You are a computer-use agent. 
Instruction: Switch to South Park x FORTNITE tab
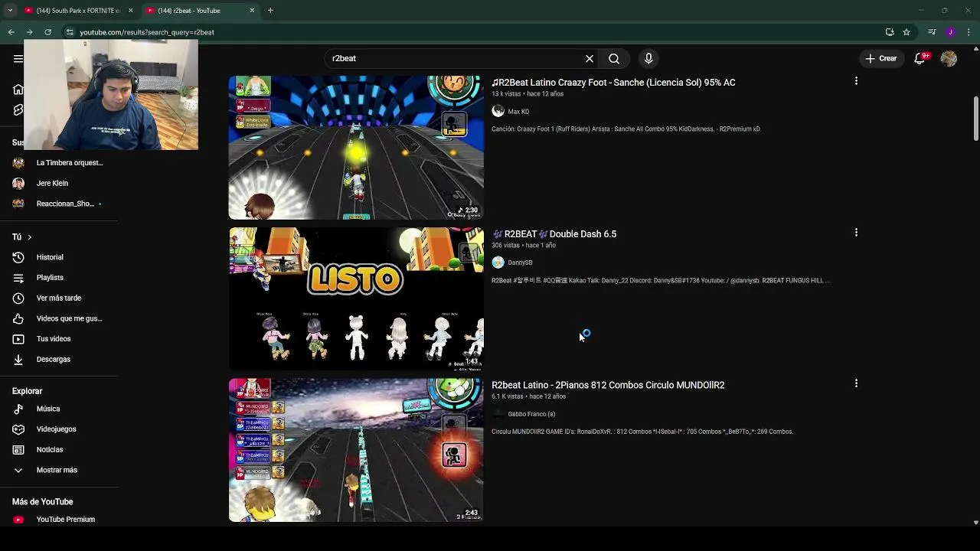[73, 11]
